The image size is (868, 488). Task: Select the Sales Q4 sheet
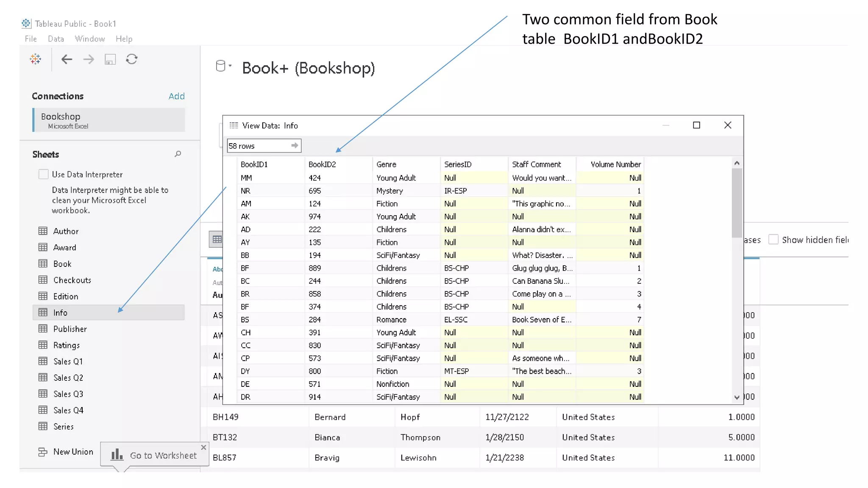[x=68, y=410]
